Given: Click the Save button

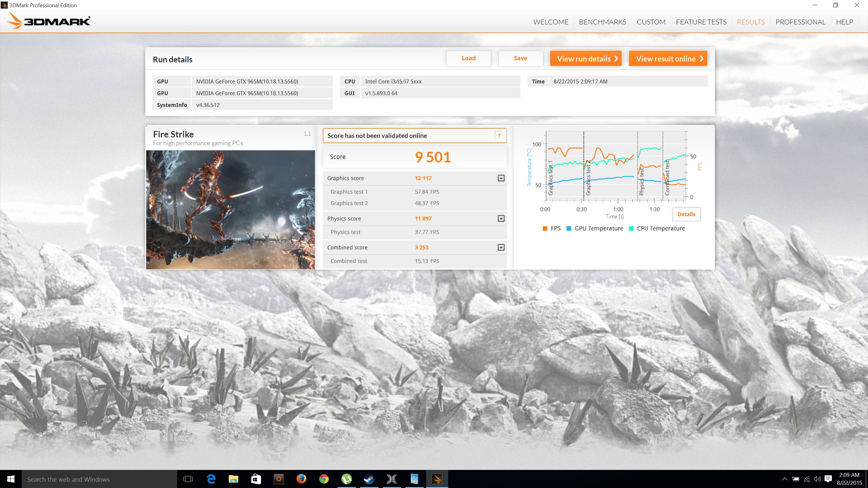Looking at the screenshot, I should pos(520,58).
